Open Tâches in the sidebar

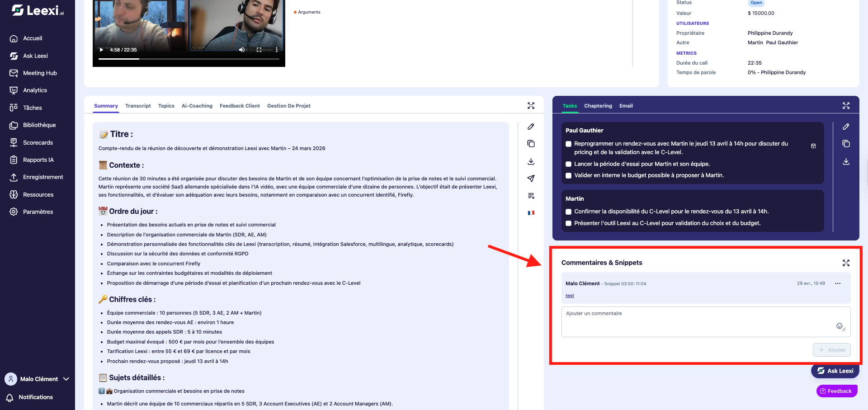click(32, 108)
